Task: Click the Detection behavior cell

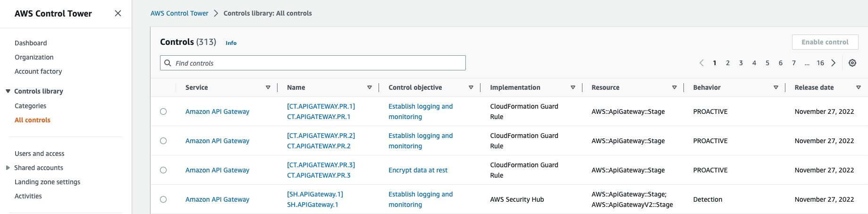Action: pos(708,199)
